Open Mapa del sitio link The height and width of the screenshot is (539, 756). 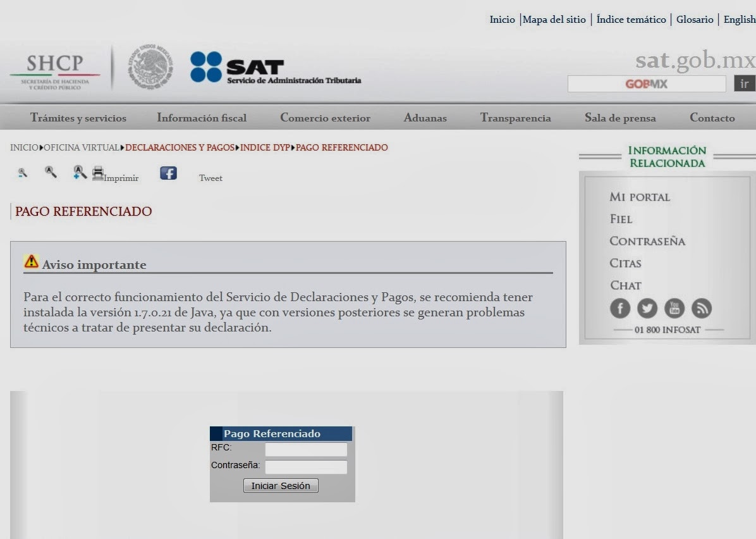(554, 20)
